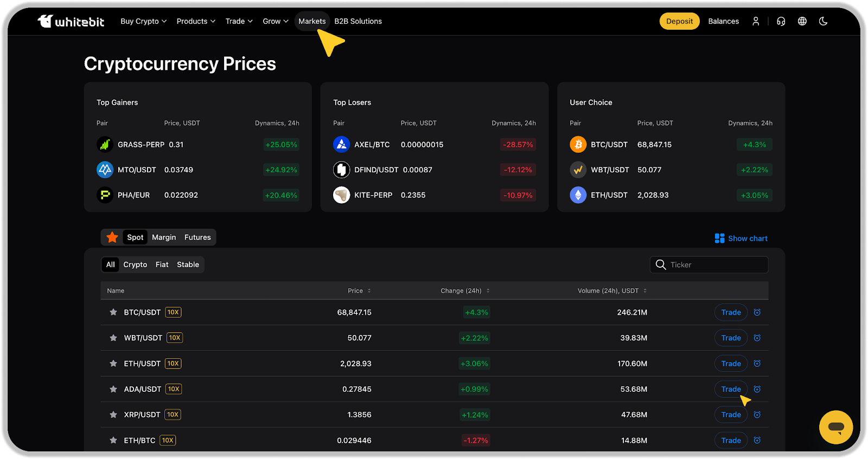Sort by Change (24h) column

(465, 290)
